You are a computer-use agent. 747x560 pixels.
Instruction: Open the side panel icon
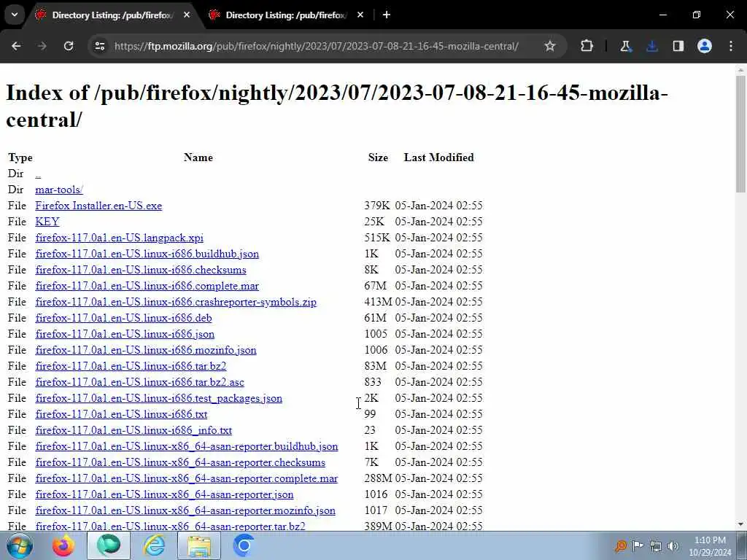(678, 46)
